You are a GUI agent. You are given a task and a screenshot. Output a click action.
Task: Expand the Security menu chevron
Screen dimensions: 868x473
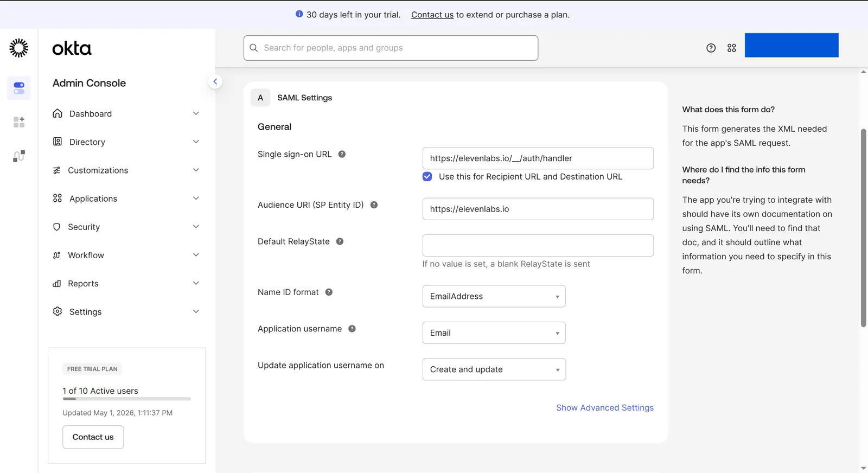(x=196, y=227)
